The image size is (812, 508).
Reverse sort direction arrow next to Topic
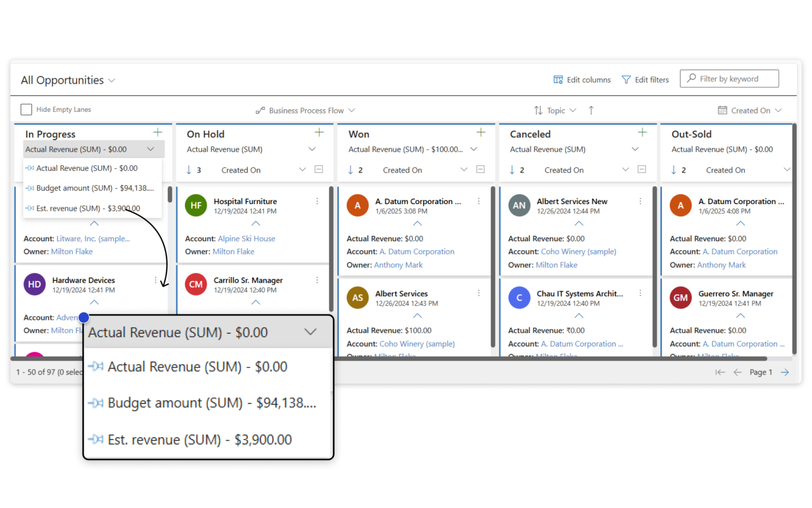point(591,110)
